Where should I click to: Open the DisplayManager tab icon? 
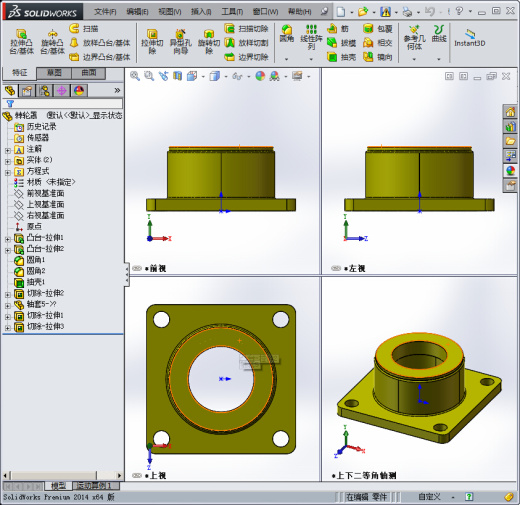(79, 90)
